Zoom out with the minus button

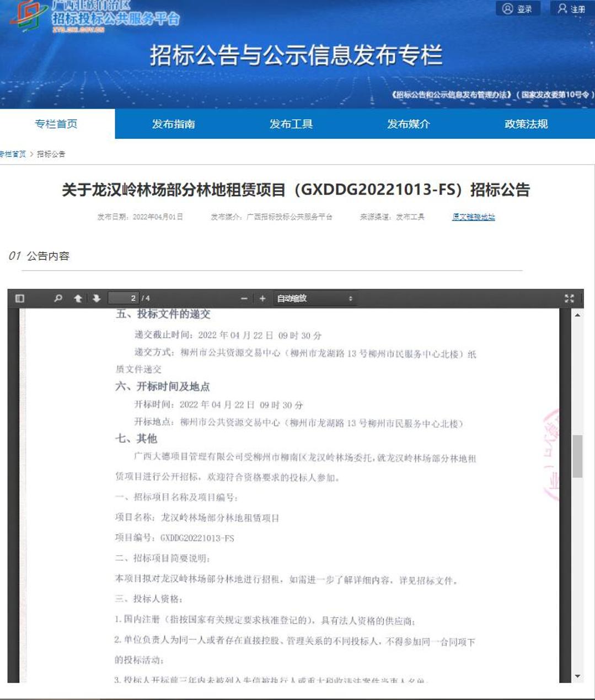click(x=244, y=298)
